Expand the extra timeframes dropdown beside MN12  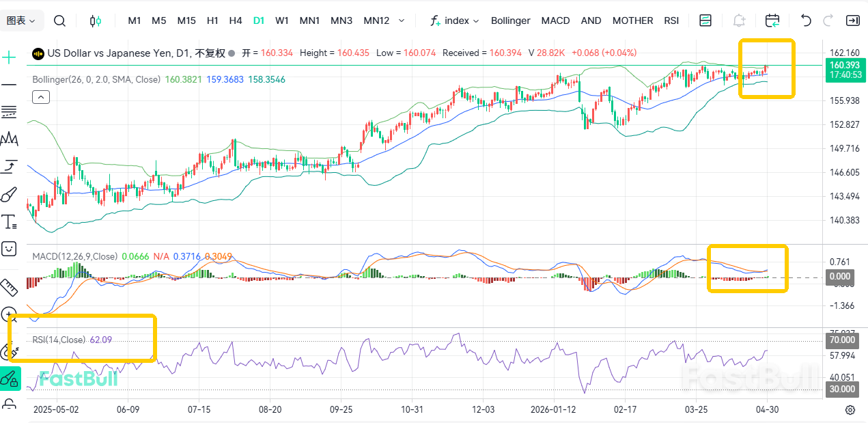[402, 21]
